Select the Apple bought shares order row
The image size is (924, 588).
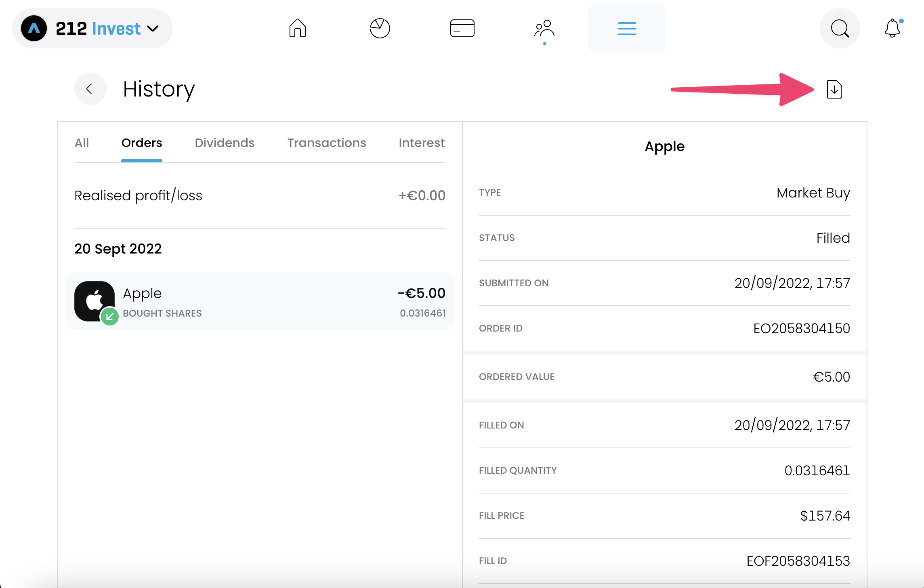(260, 301)
